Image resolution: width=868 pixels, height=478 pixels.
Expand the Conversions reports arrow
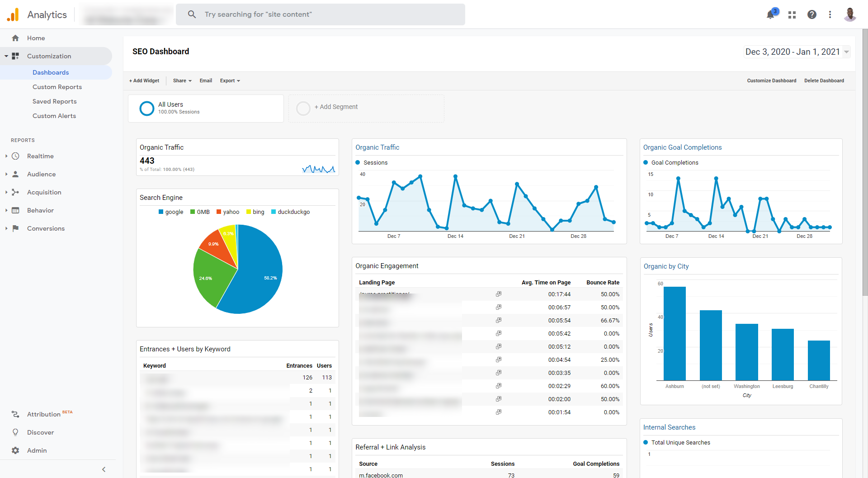[6, 228]
